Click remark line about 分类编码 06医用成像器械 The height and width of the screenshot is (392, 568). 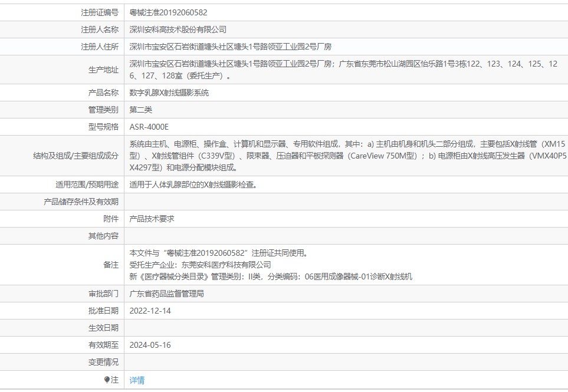pyautogui.click(x=271, y=276)
